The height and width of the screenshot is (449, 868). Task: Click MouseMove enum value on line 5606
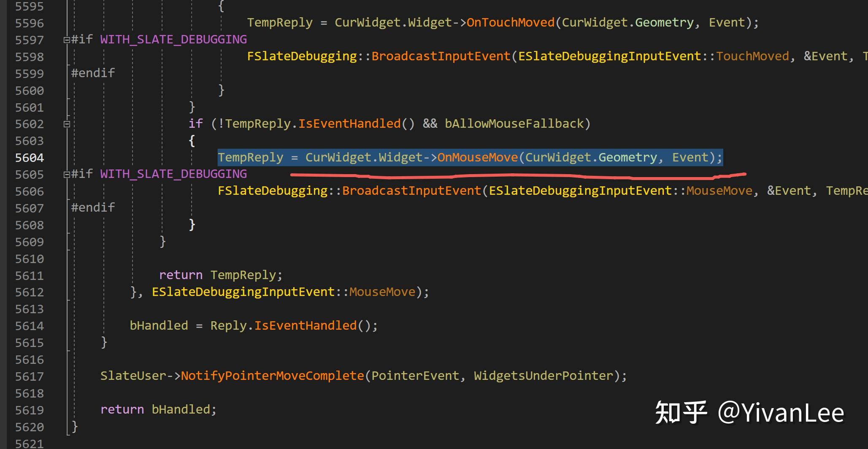pos(719,191)
